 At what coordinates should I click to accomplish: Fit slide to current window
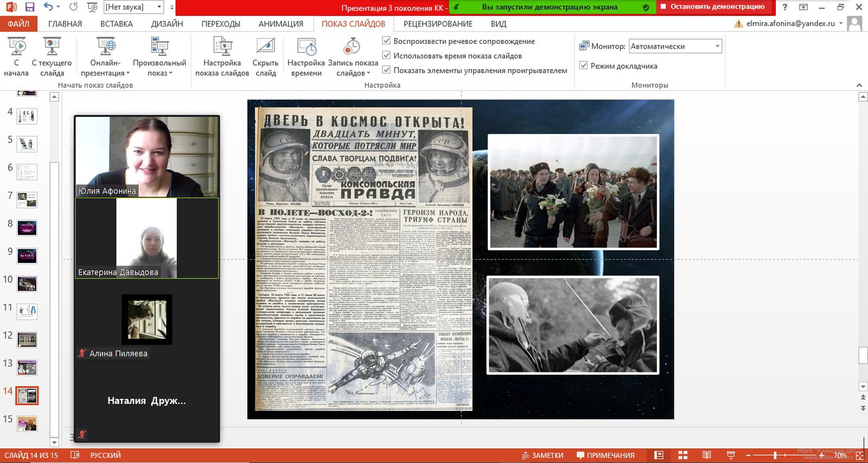(859, 455)
